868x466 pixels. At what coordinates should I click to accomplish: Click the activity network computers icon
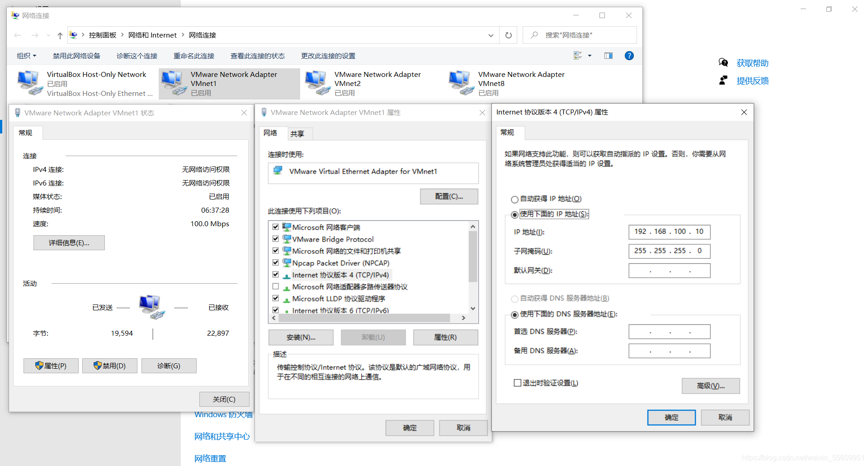point(152,307)
